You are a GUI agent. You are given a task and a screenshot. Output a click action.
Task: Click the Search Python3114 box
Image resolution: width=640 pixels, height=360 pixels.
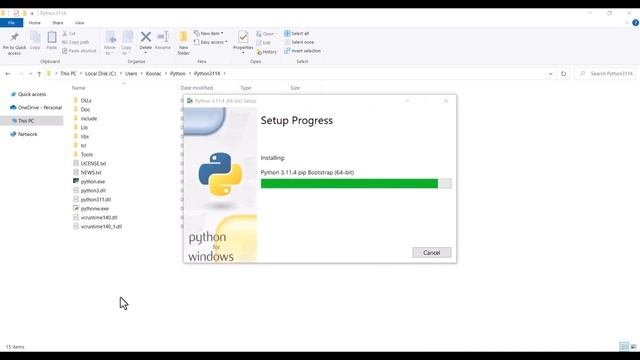(x=606, y=73)
